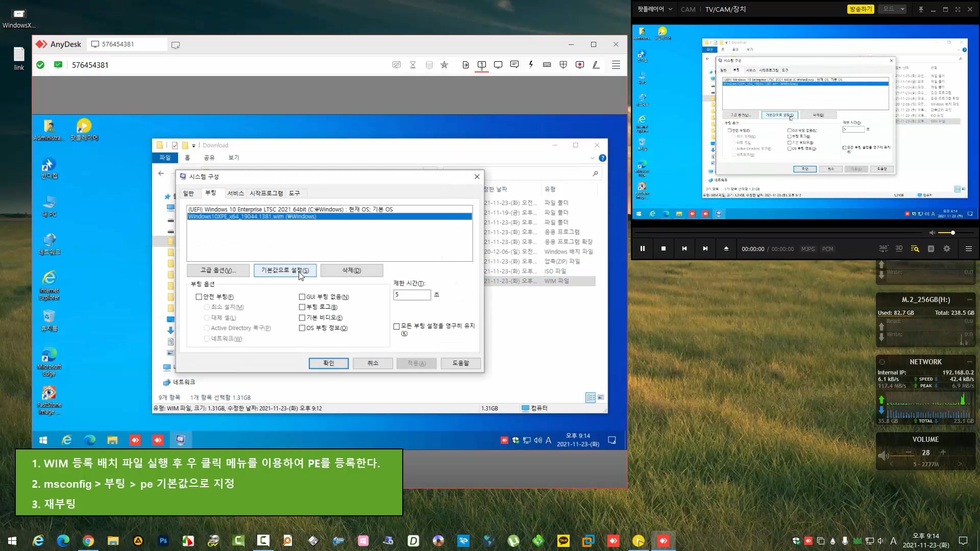Viewport: 980px width, 551px height.
Task: Expand explorer ribbon chevron
Action: click(592, 158)
